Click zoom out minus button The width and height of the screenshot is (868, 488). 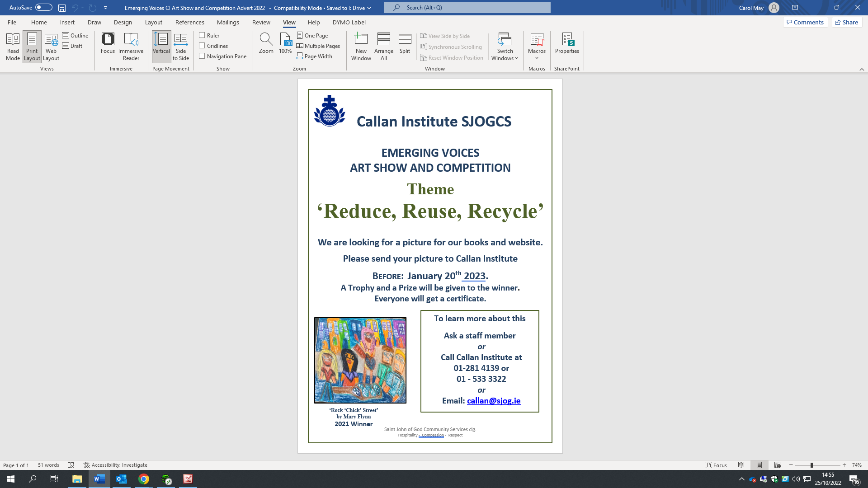tap(791, 465)
